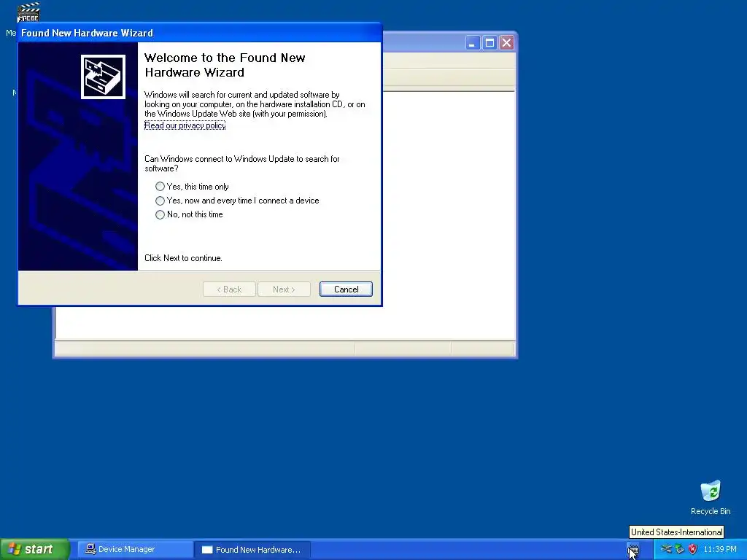
Task: Minimize the Device Manager window behind
Action: 472,43
